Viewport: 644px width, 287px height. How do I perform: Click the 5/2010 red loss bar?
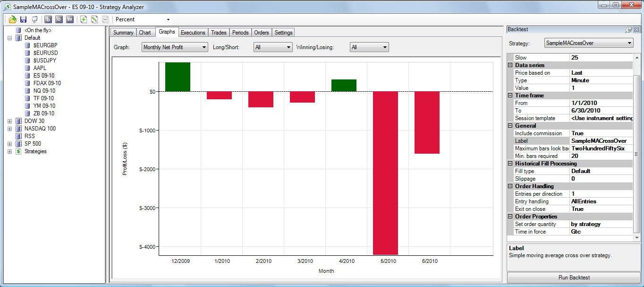click(x=386, y=173)
